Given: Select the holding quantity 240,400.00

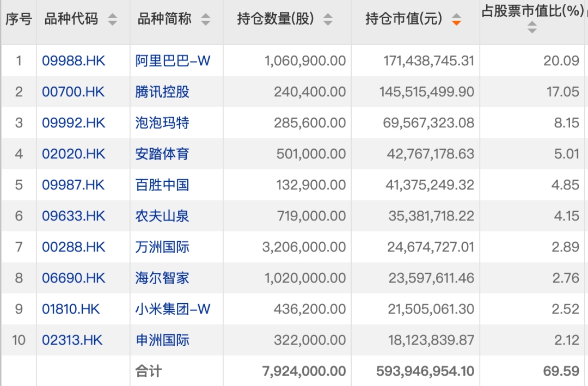Looking at the screenshot, I should click(x=310, y=92).
